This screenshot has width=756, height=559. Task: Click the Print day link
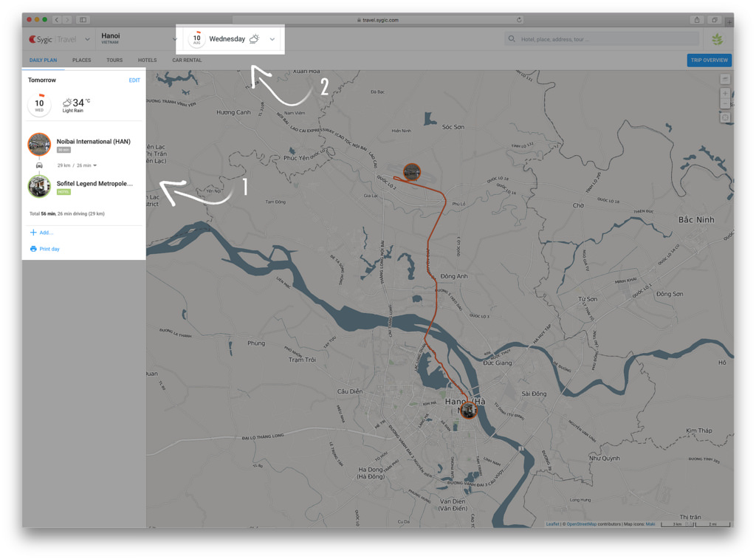coord(49,249)
